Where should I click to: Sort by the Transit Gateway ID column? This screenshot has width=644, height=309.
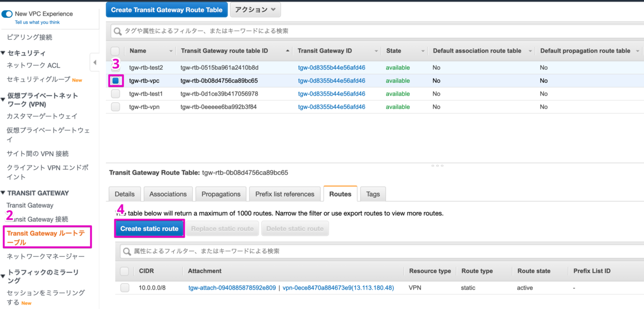[x=375, y=51]
